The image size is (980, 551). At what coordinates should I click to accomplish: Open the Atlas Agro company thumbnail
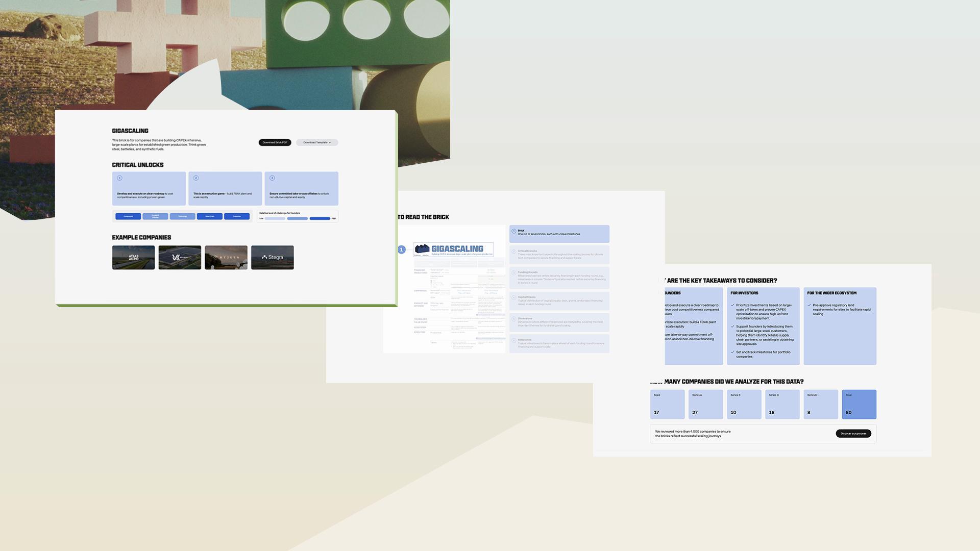133,258
